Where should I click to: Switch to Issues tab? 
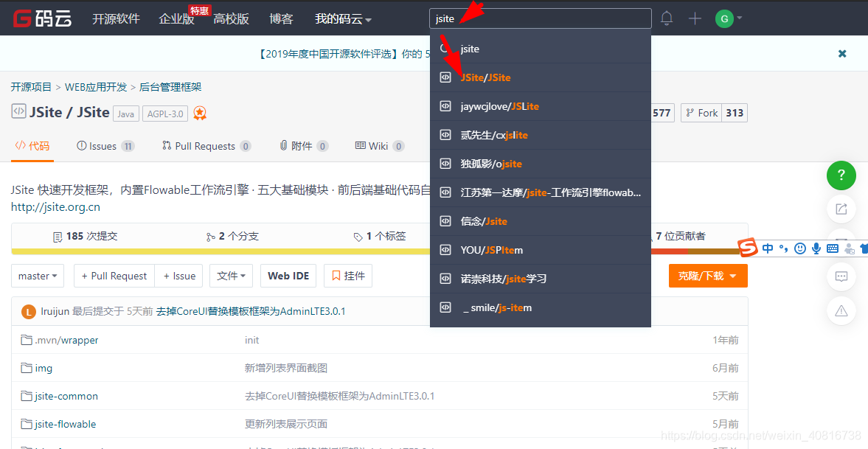click(x=105, y=146)
